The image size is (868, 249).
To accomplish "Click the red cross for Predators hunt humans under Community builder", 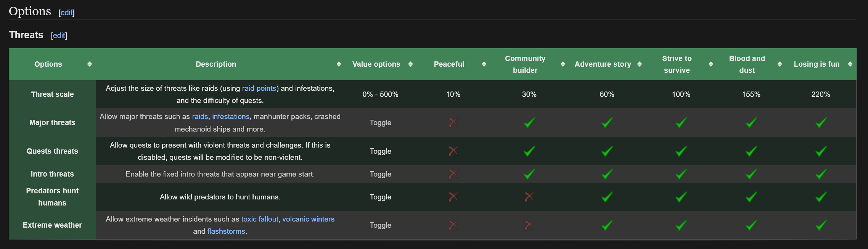I will click(529, 197).
